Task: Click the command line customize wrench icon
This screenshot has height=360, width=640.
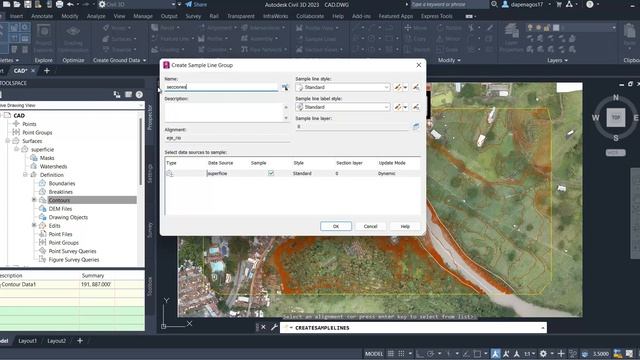Action: click(x=274, y=327)
